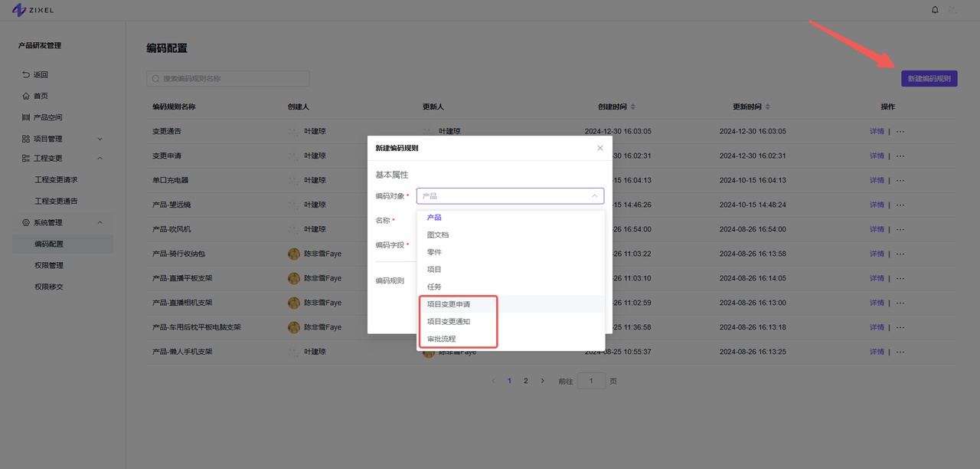This screenshot has width=980, height=469.
Task: Open the notification bell
Action: tap(935, 10)
